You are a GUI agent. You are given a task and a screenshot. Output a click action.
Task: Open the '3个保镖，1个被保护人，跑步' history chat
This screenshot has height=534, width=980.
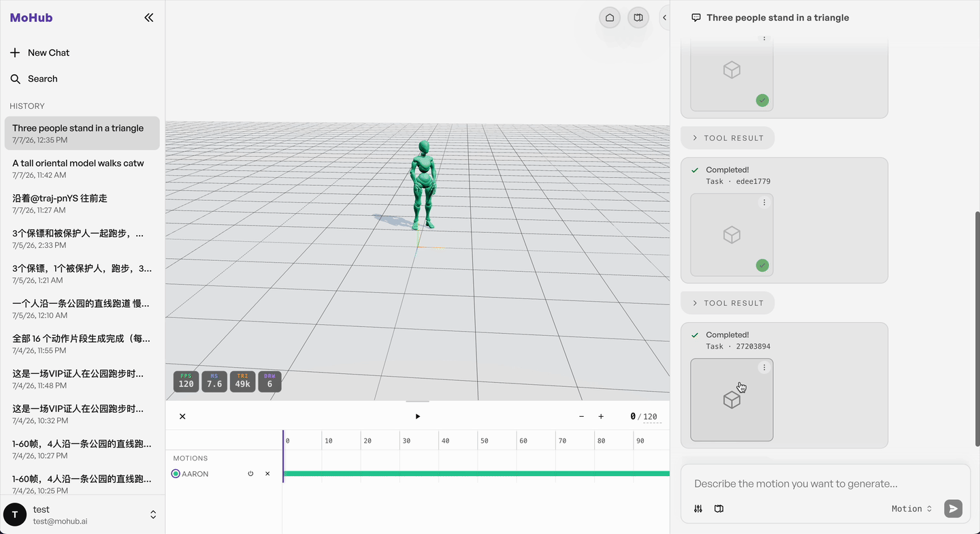point(82,274)
